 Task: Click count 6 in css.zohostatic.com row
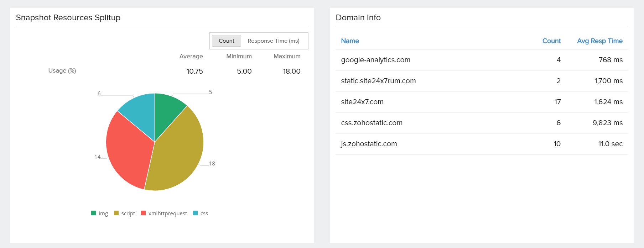(559, 123)
